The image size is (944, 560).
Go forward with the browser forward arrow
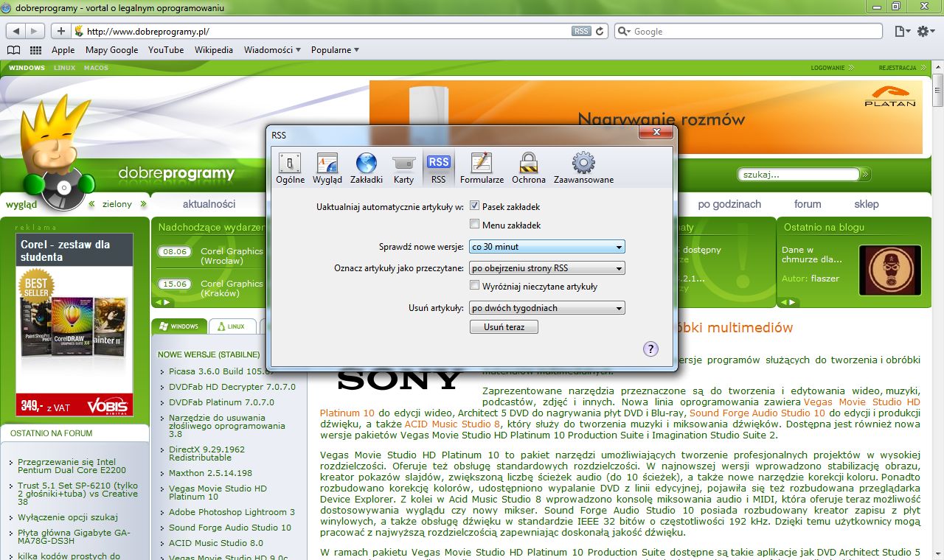tap(35, 31)
